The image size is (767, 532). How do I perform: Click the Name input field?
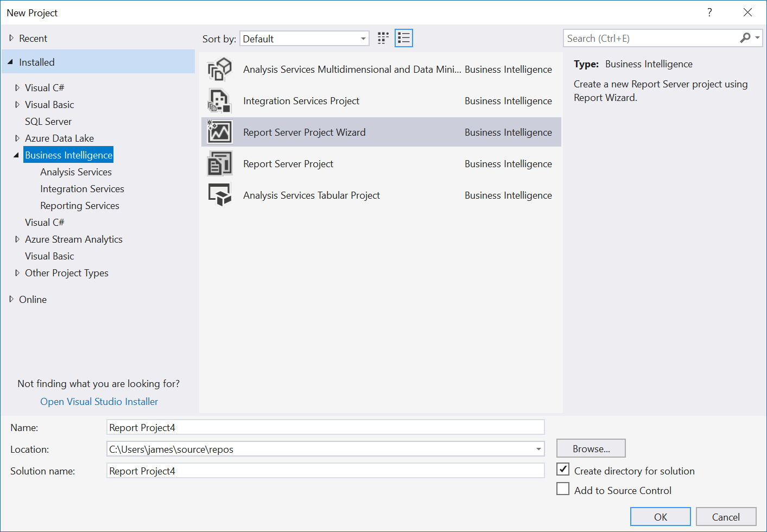[326, 427]
